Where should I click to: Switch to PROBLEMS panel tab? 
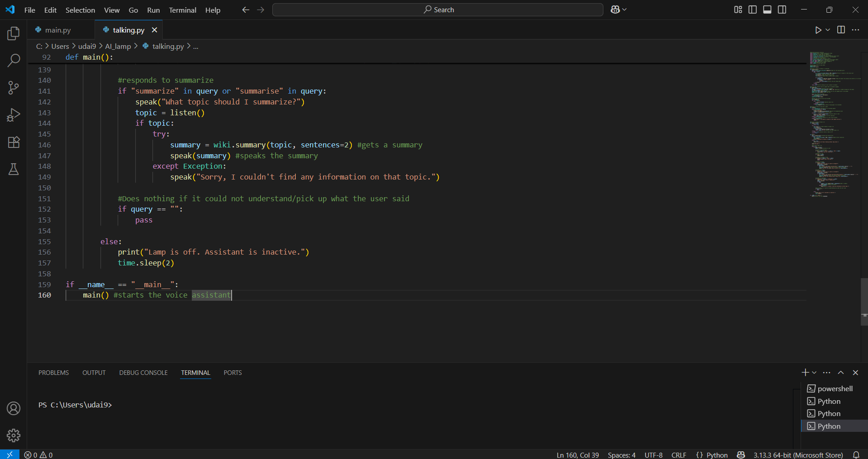tap(54, 373)
